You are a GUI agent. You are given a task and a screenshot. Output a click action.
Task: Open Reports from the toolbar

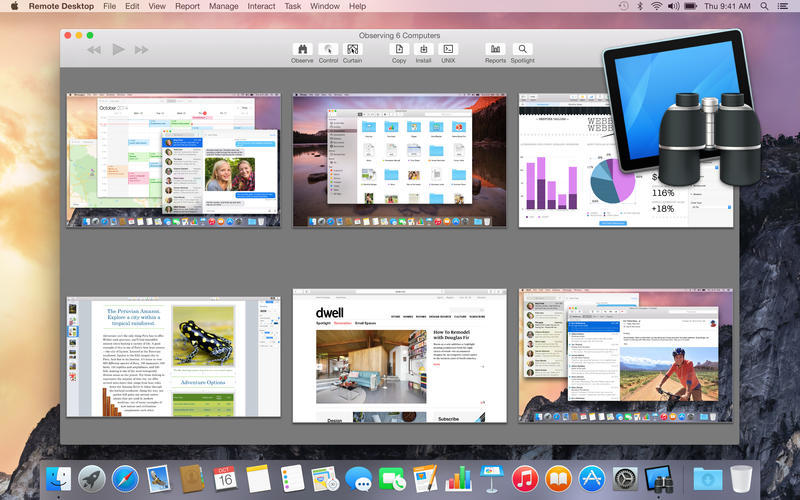(495, 49)
